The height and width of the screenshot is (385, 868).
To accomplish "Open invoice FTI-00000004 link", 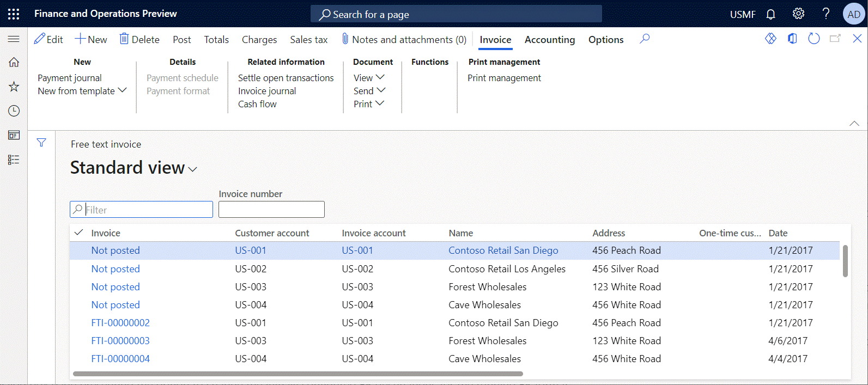I will tap(120, 359).
